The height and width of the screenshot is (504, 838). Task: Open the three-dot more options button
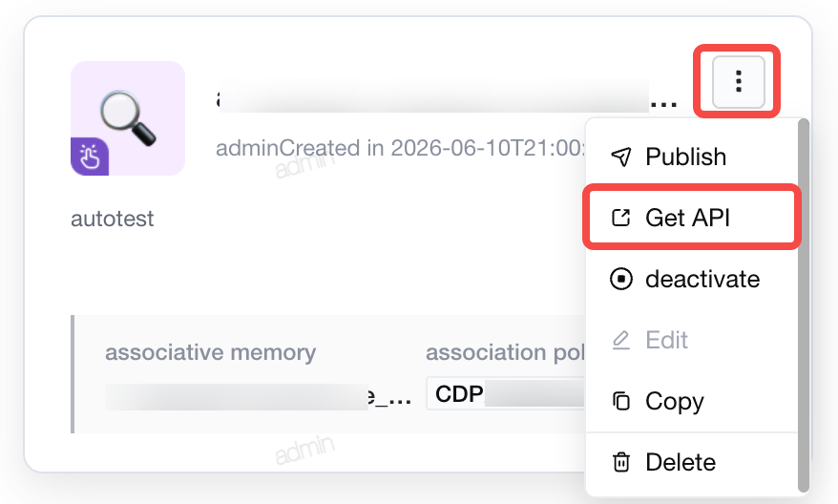click(738, 82)
